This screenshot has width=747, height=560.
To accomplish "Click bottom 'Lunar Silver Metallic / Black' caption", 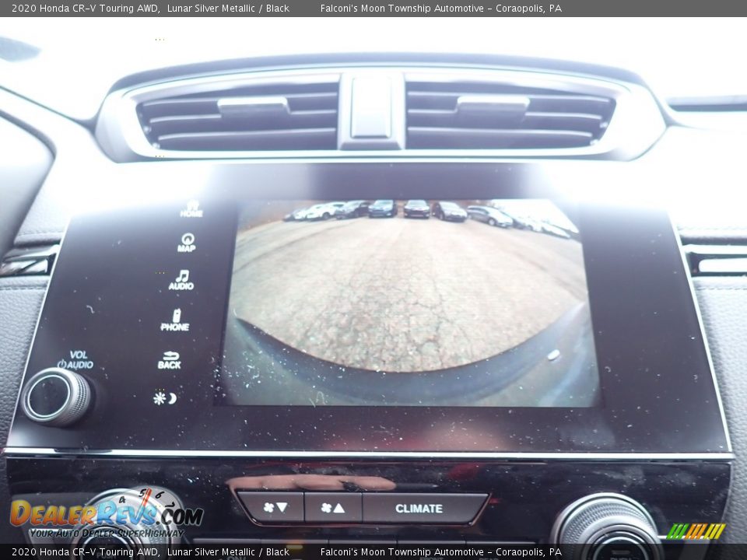I will coord(228,552).
